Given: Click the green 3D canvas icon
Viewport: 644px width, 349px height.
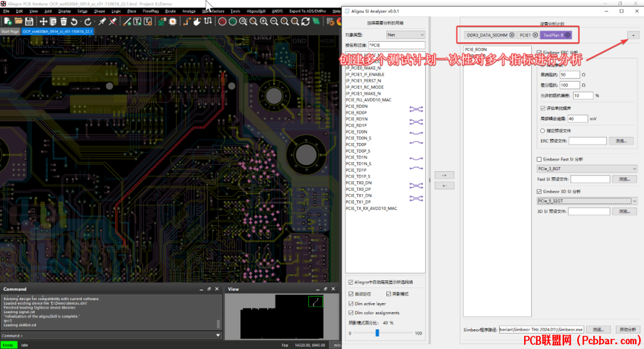Looking at the screenshot, I should pos(316,21).
